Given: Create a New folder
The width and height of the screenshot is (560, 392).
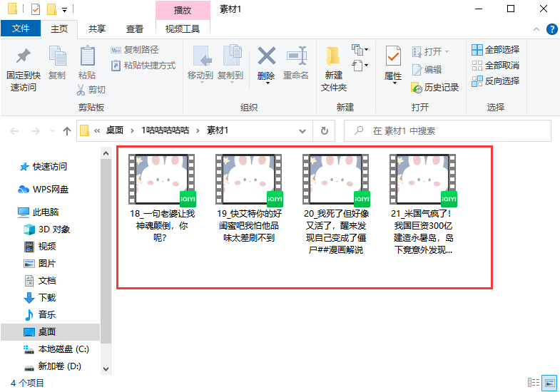Looking at the screenshot, I should coord(334,69).
